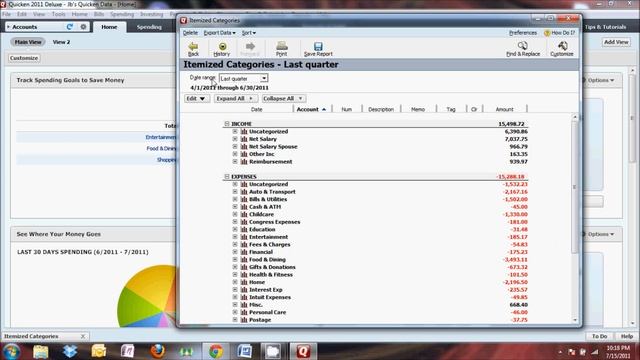Image resolution: width=640 pixels, height=360 pixels.
Task: Expand the Net Salary Spouse row
Action: (x=235, y=147)
